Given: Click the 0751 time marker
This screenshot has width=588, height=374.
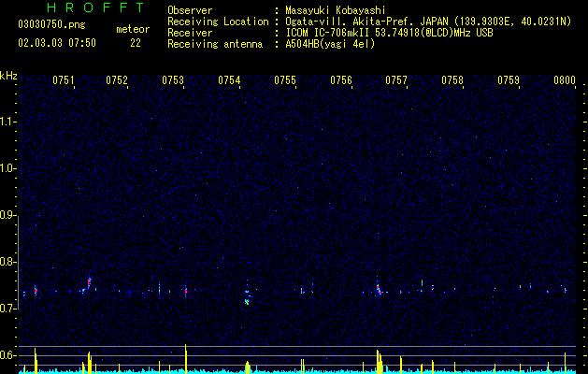Looking at the screenshot, I should click(64, 80).
